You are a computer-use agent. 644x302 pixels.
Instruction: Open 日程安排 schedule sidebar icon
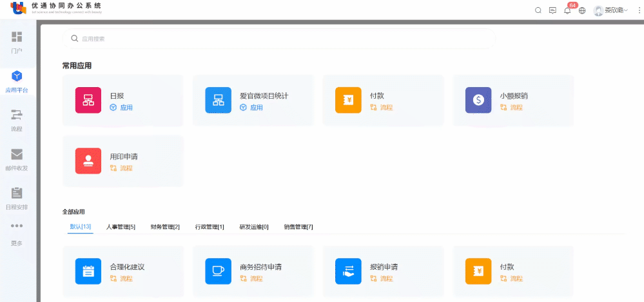17,194
